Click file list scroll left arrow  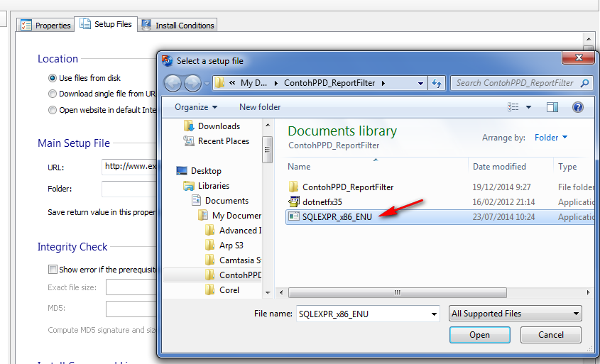click(281, 293)
